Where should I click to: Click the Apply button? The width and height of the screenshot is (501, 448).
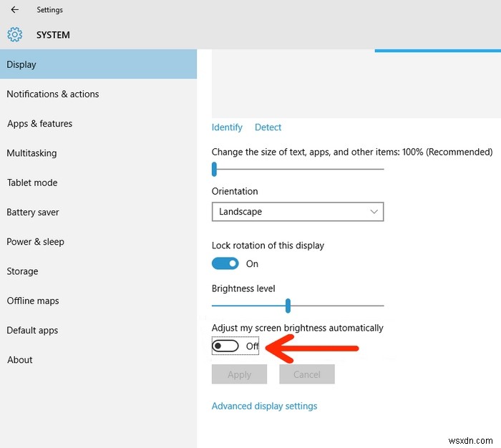coord(239,374)
